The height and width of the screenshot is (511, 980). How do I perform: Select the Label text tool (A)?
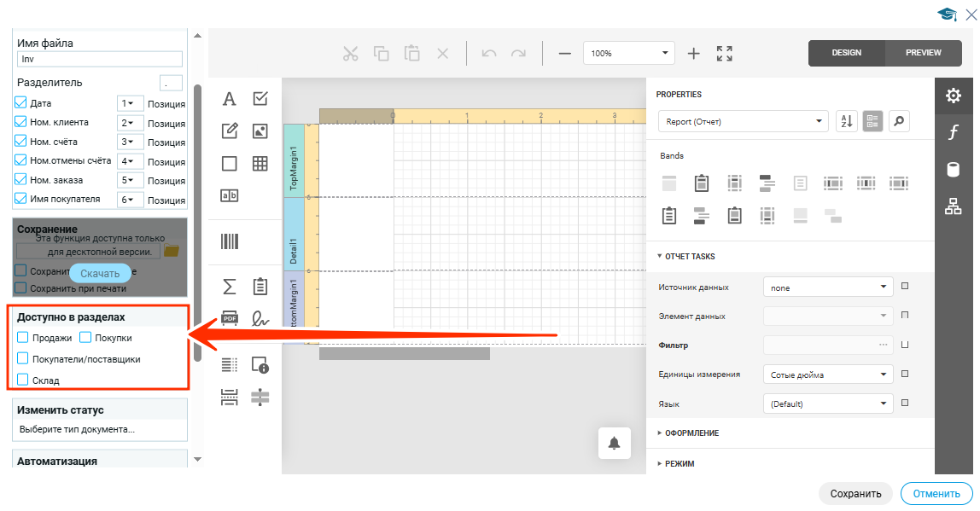pyautogui.click(x=230, y=99)
